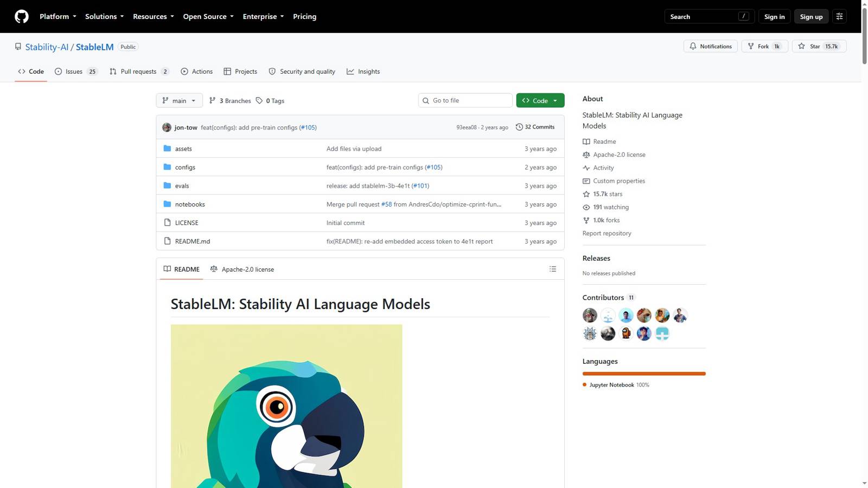Open the Projects tab

pos(240,72)
